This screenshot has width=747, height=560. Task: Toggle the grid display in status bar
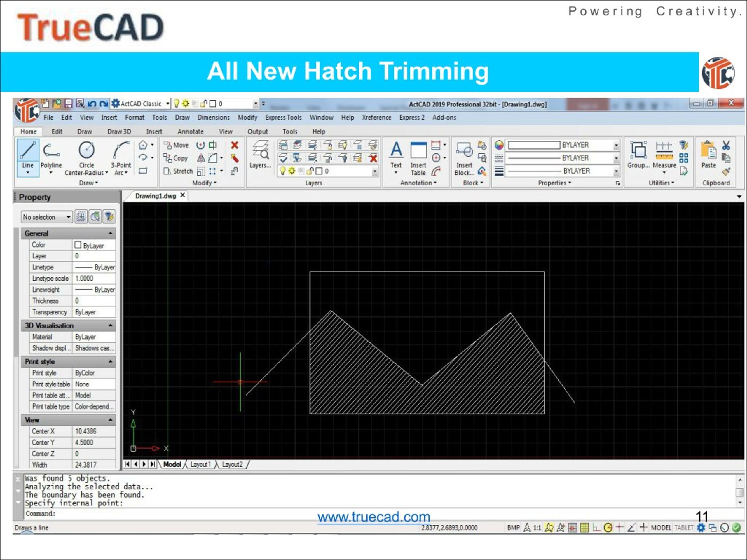click(584, 527)
